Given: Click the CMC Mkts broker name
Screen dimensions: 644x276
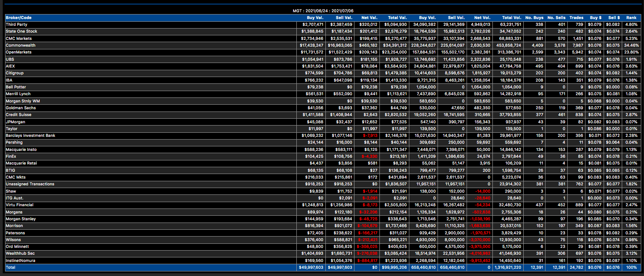Looking at the screenshot, I should 15,177.
